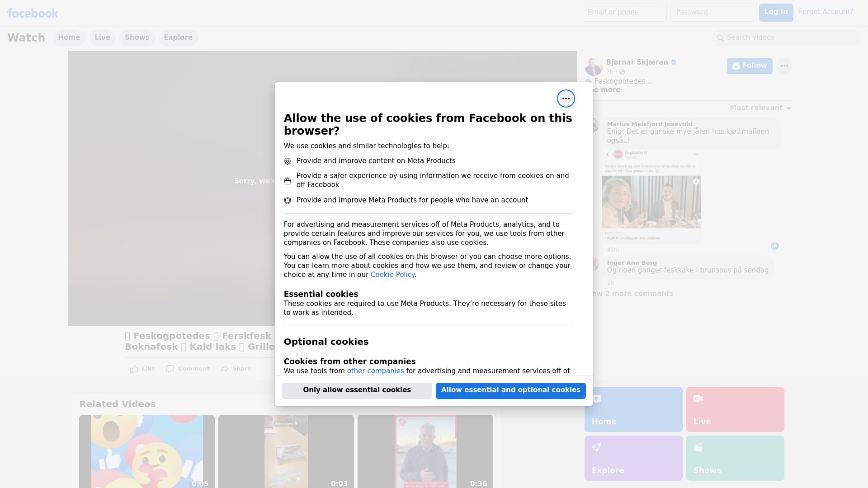
Task: Open the post options ellipsis next to Follow
Action: click(x=784, y=66)
